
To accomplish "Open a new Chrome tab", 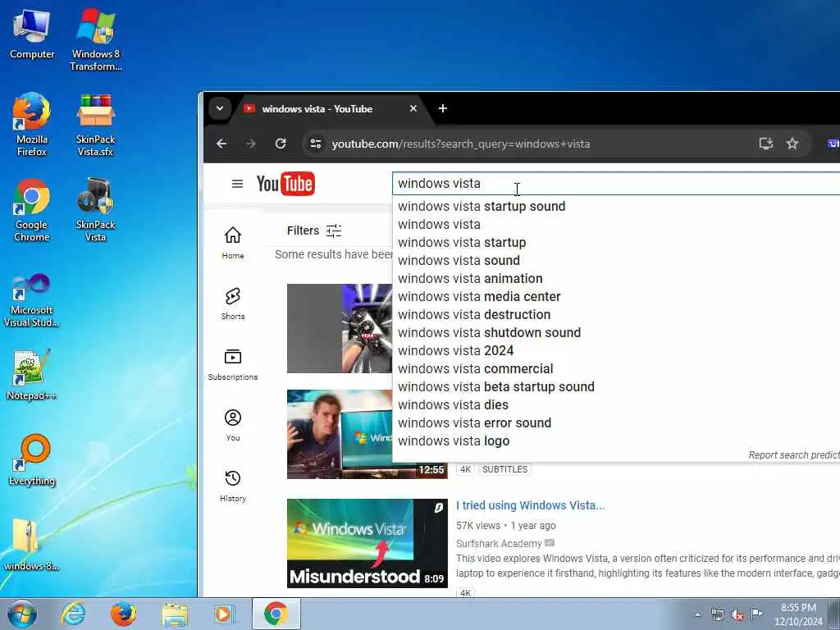I will click(x=442, y=108).
